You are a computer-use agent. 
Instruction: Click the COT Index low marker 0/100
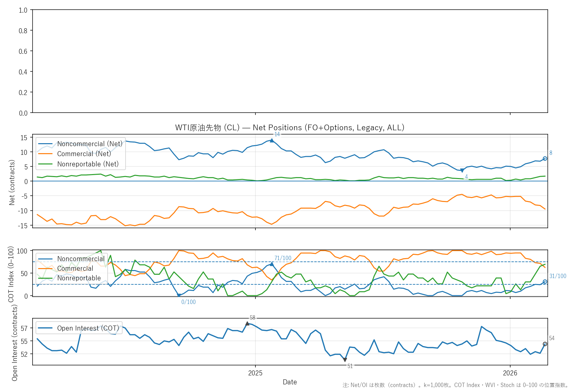point(179,295)
